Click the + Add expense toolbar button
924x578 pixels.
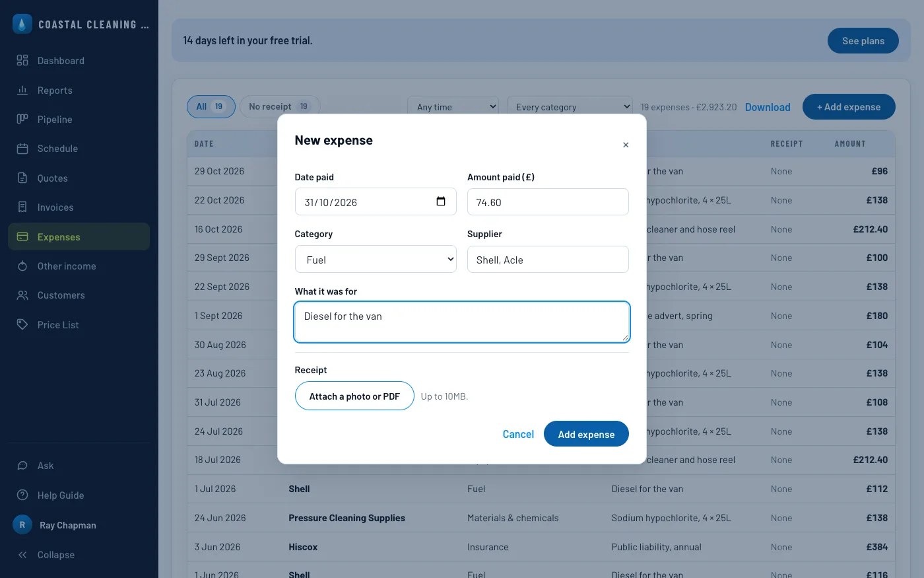click(849, 107)
